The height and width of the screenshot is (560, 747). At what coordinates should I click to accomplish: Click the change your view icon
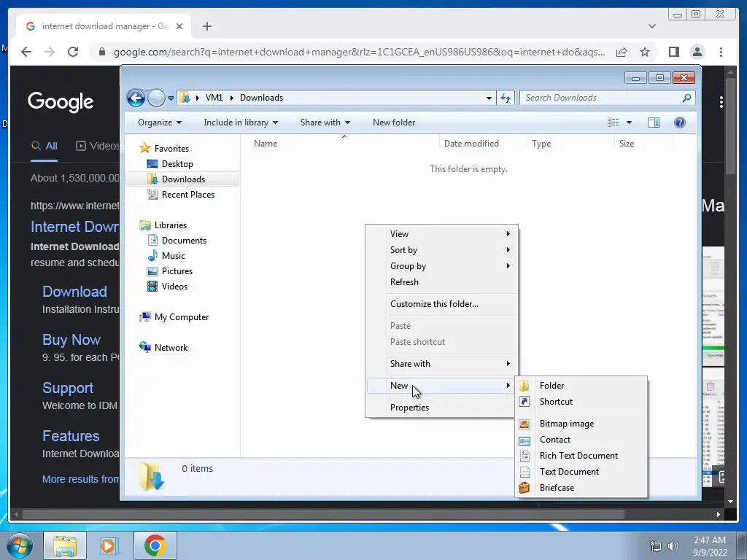coord(613,122)
